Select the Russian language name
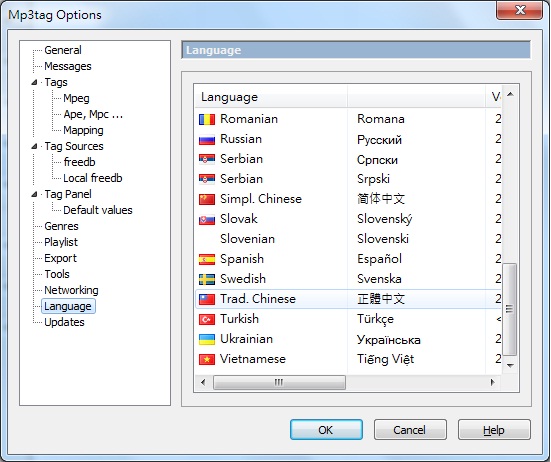Screen dimensions: 551x462 241,139
